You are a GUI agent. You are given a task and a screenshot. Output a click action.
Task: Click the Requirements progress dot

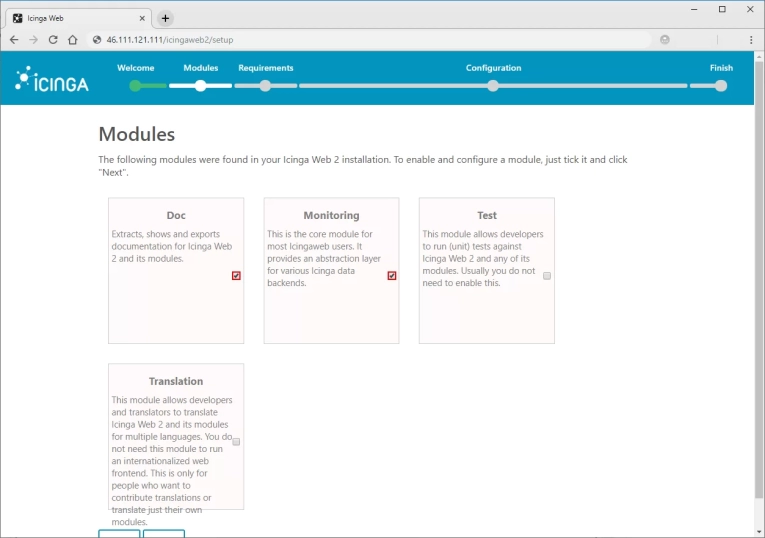point(265,86)
